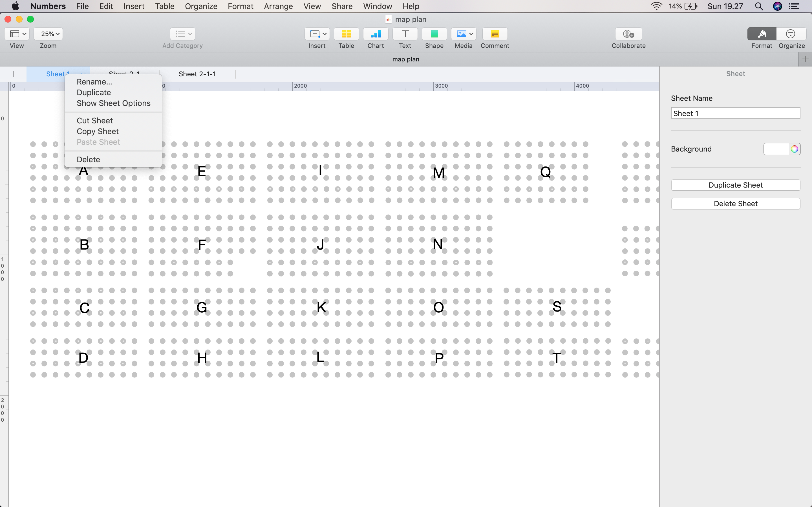Viewport: 812px width, 507px height.
Task: Choose Rename... in the context menu
Action: [94, 82]
